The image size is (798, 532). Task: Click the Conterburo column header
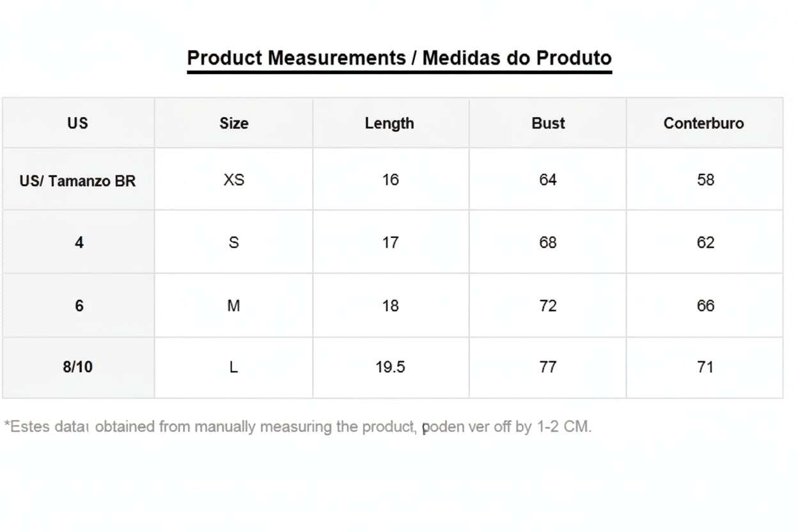point(703,123)
